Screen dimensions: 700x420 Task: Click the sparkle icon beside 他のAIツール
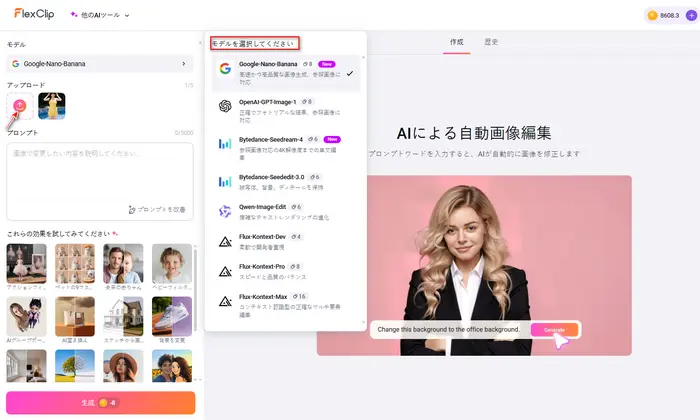(74, 15)
